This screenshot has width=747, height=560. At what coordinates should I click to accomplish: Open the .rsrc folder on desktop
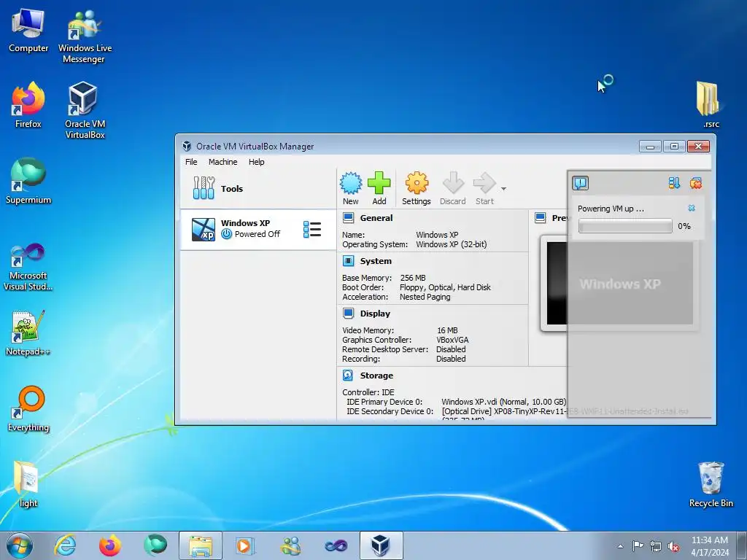coord(711,105)
